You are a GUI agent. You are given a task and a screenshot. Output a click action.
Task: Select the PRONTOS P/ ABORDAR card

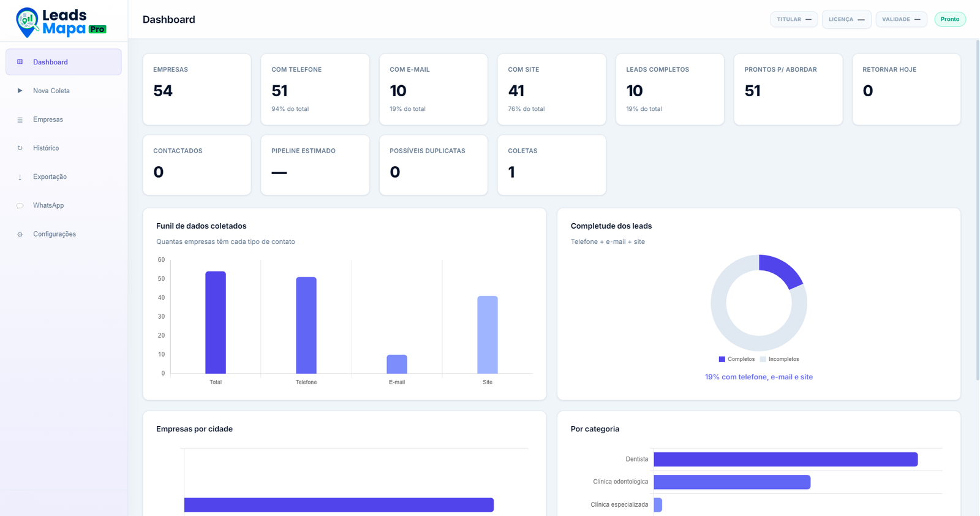788,89
